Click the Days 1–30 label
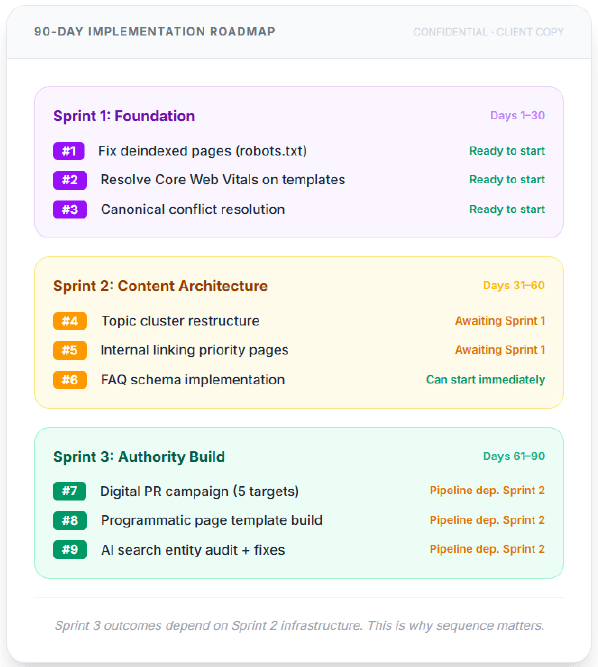The width and height of the screenshot is (598, 667). (517, 115)
